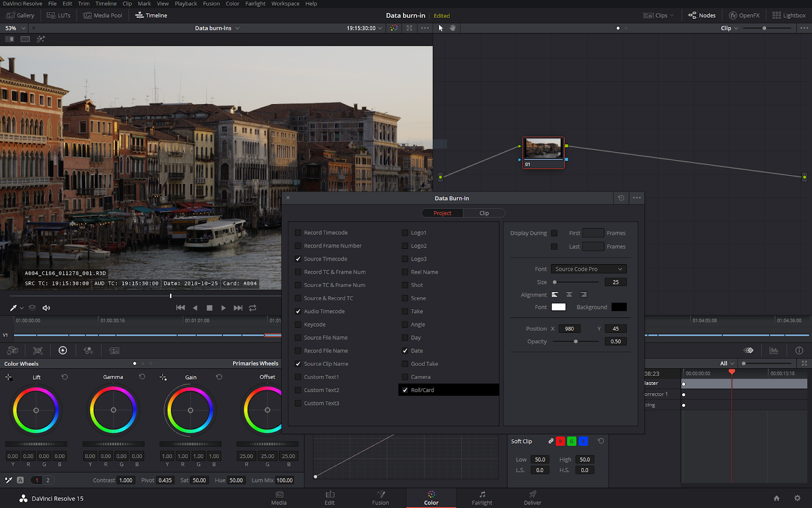Reset the Lift color wheel
The image size is (812, 508).
[x=64, y=377]
